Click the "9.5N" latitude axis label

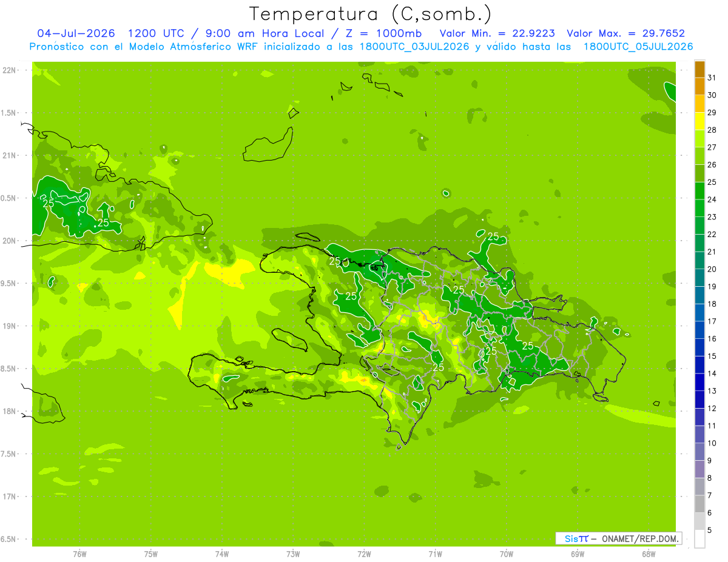point(8,283)
